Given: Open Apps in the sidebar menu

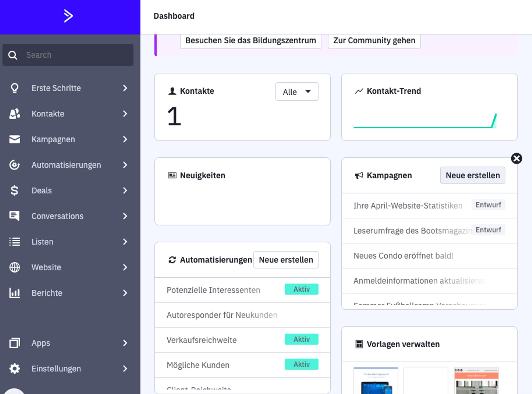Looking at the screenshot, I should tap(41, 343).
